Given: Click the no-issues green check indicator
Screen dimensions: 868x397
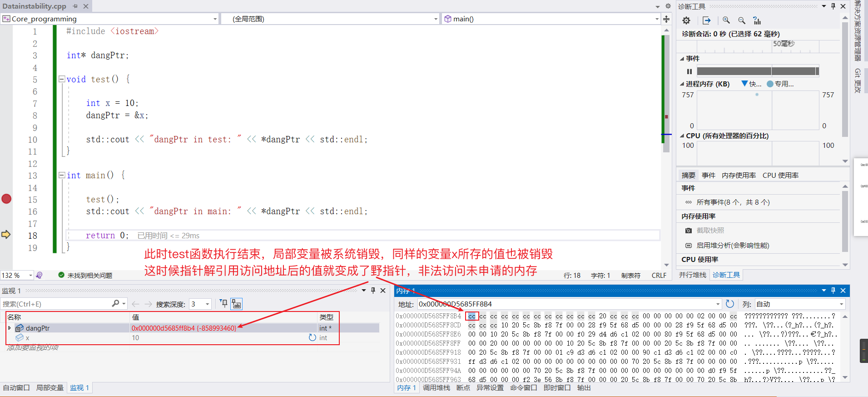Looking at the screenshot, I should click(61, 275).
